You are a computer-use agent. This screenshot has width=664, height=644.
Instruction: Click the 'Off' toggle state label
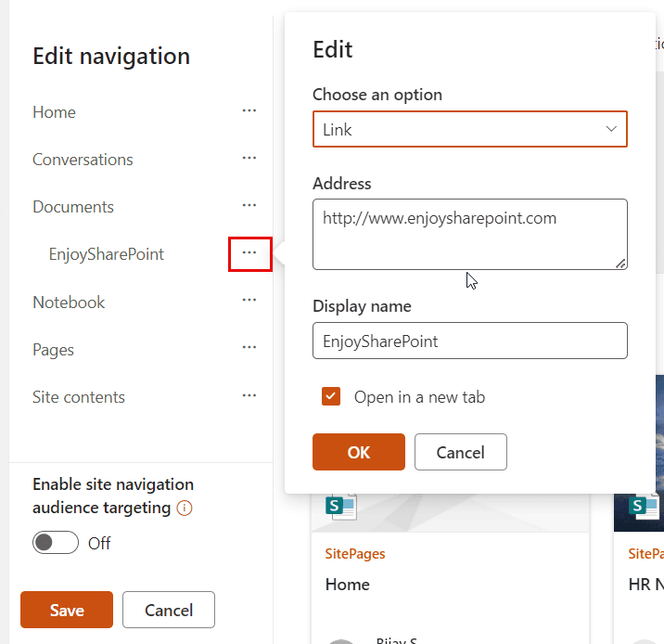(x=99, y=543)
